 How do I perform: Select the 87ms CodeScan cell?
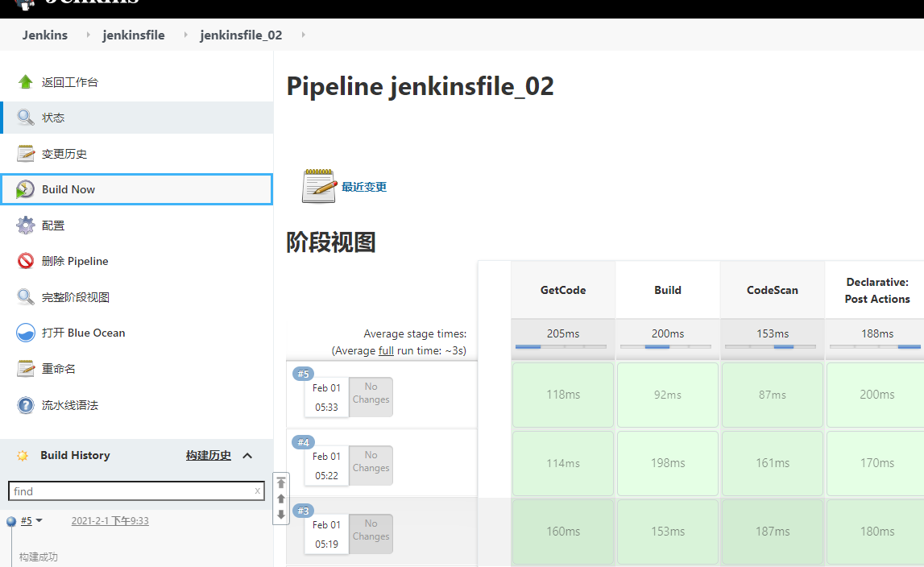point(773,395)
